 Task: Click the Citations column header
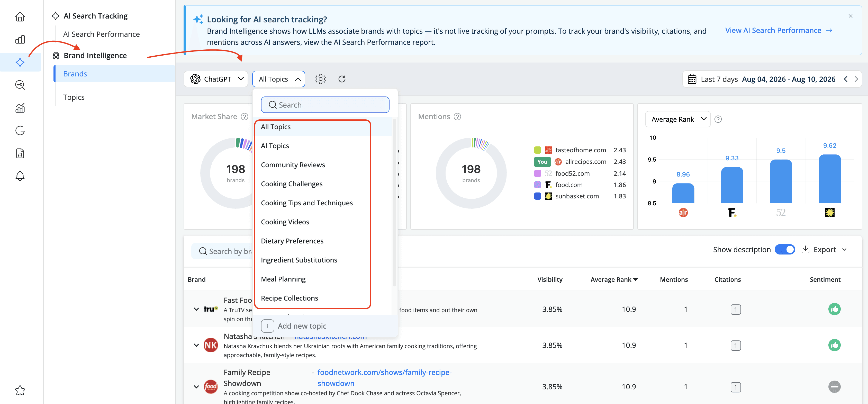tap(727, 279)
